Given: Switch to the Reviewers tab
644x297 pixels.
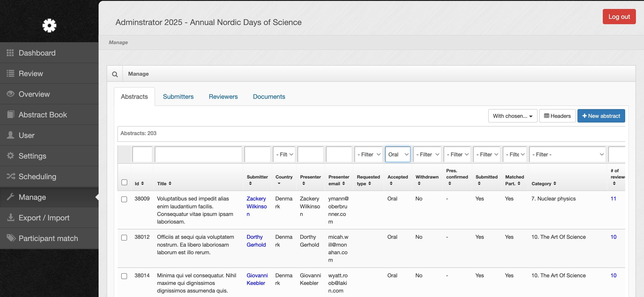Looking at the screenshot, I should [223, 97].
